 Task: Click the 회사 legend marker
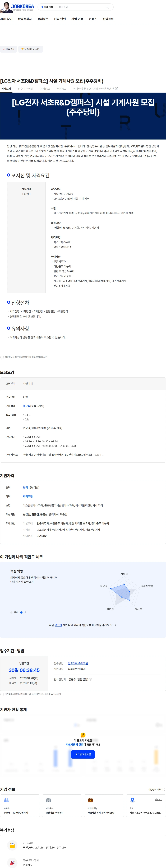[x=11, y=612]
